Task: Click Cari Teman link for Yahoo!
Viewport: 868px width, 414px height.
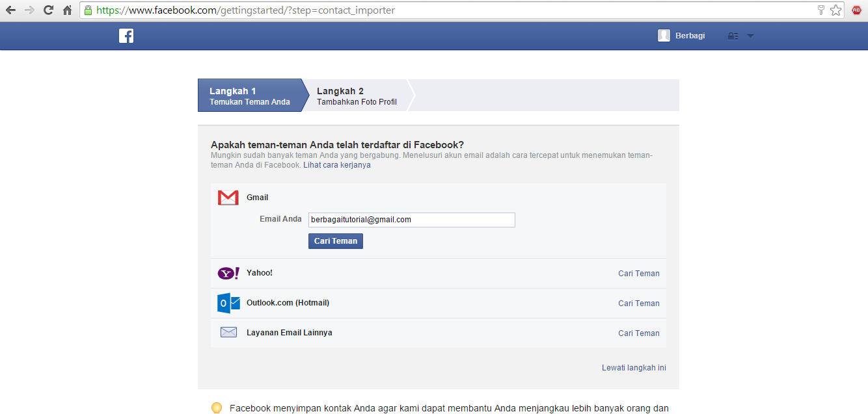Action: point(639,274)
